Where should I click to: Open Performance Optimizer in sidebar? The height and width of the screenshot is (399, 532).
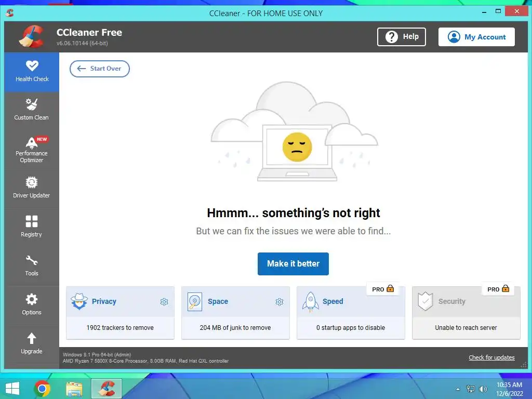32,150
